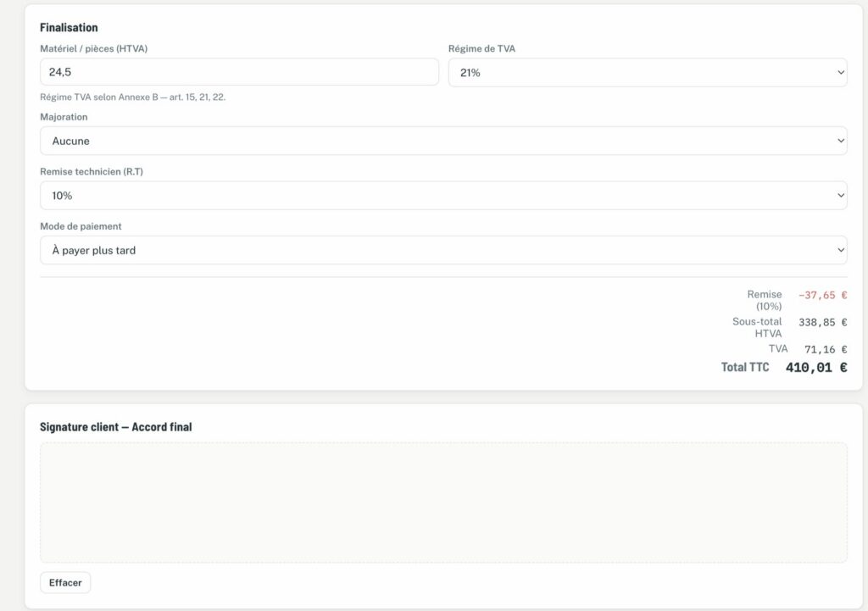The width and height of the screenshot is (868, 611).
Task: Open the Régime de TVA dropdown
Action: 648,73
